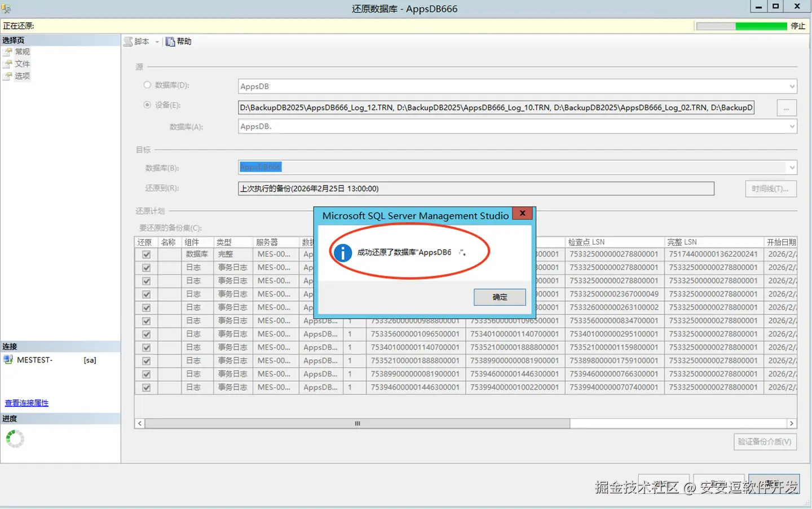Click the 完整 type cell in the first row
The image size is (812, 509).
coord(233,254)
